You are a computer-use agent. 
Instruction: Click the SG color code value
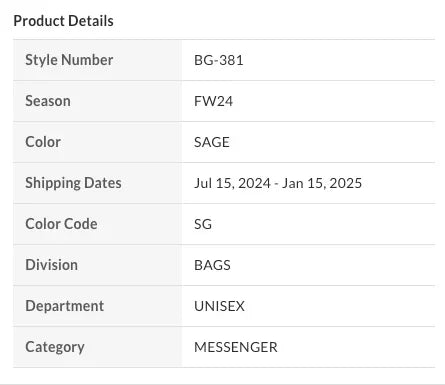203,224
